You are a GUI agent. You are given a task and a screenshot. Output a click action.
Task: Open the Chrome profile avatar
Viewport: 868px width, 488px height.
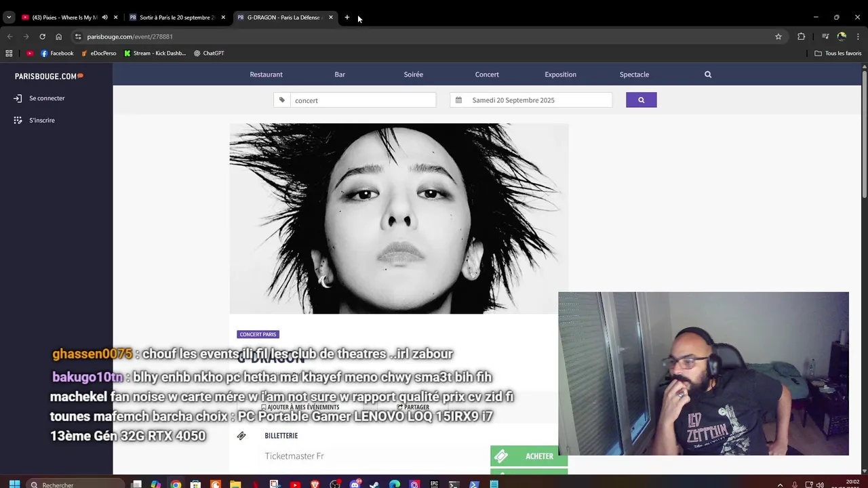[x=842, y=37]
